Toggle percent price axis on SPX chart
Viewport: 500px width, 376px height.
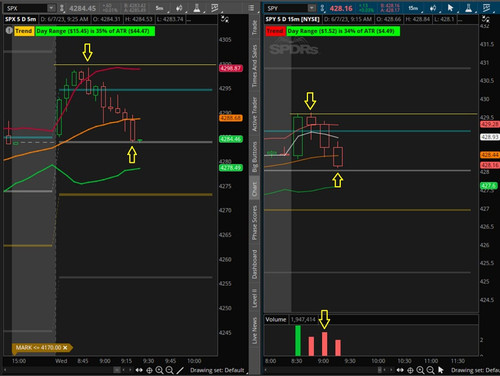[x=225, y=19]
